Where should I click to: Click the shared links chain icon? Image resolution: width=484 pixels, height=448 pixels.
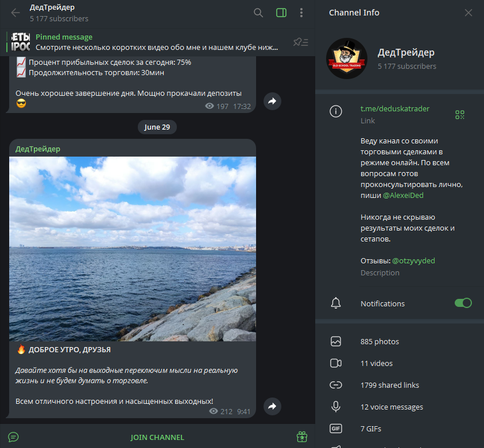pyautogui.click(x=336, y=385)
